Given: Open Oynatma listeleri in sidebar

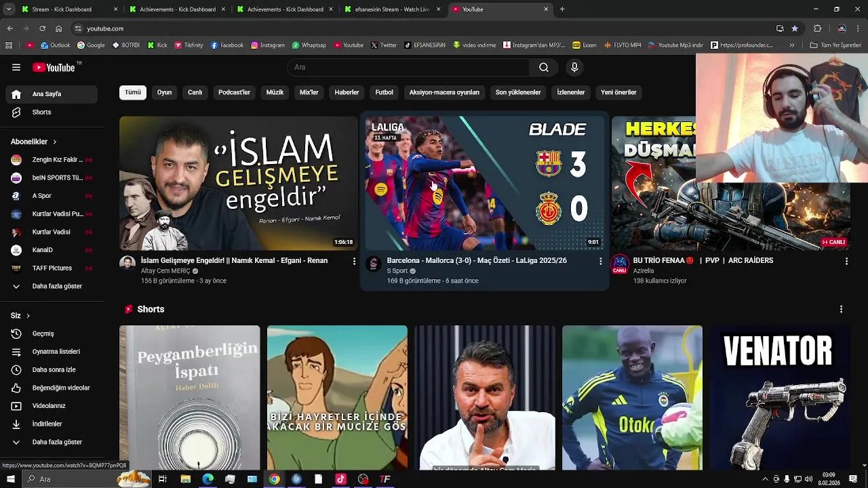Looking at the screenshot, I should coord(52,352).
